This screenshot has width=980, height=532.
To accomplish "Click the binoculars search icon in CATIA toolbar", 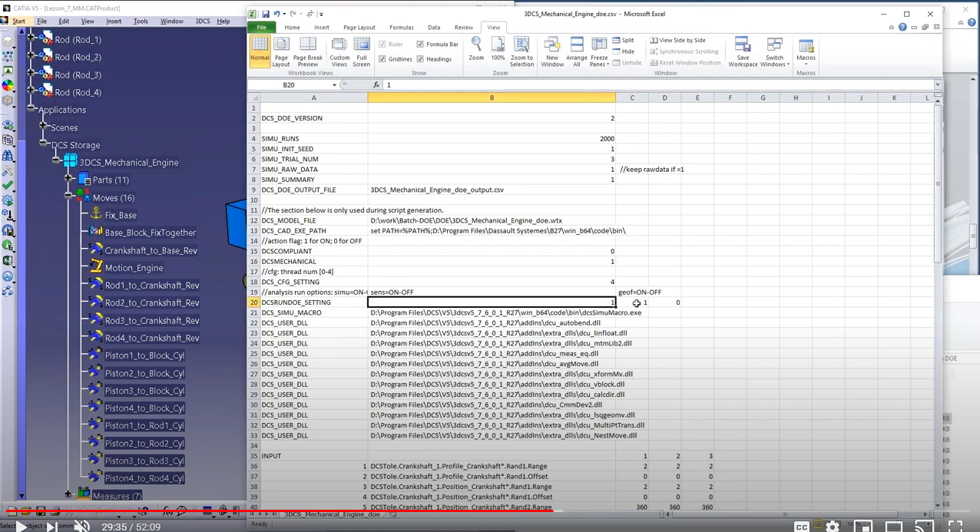I will 8,156.
